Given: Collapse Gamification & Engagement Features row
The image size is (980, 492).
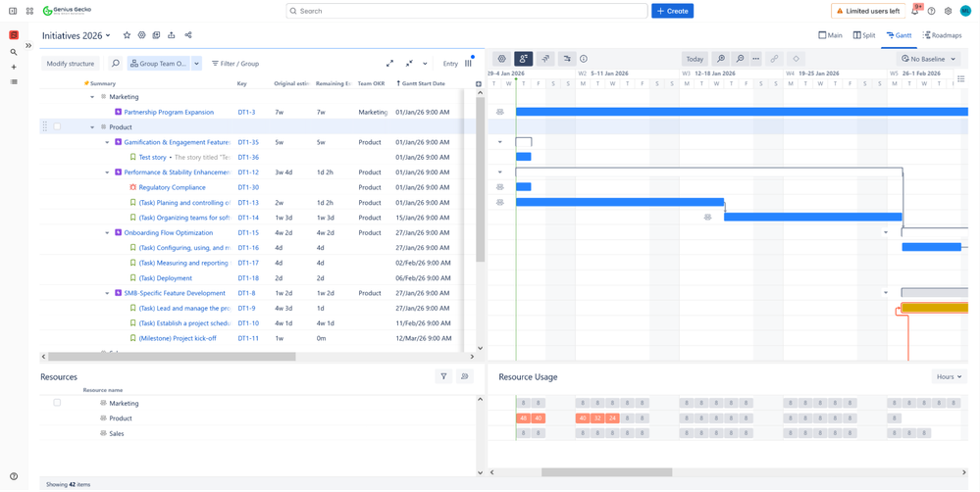Looking at the screenshot, I should coord(108,142).
